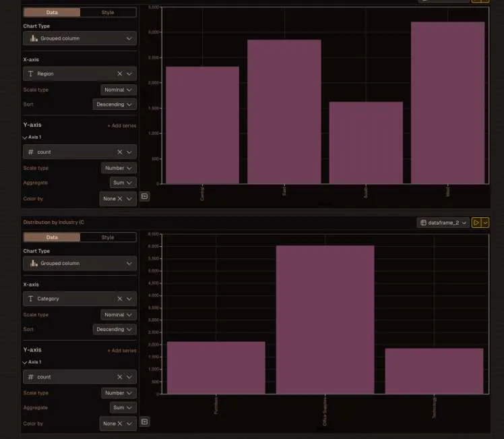504x439 pixels.
Task: Switch to the Style tab in the Region chart
Action: (x=108, y=12)
